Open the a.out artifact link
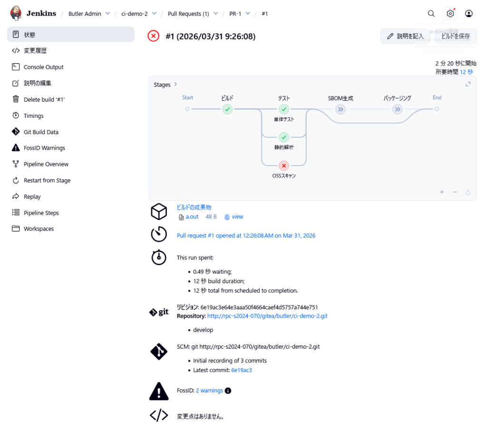 [x=192, y=217]
